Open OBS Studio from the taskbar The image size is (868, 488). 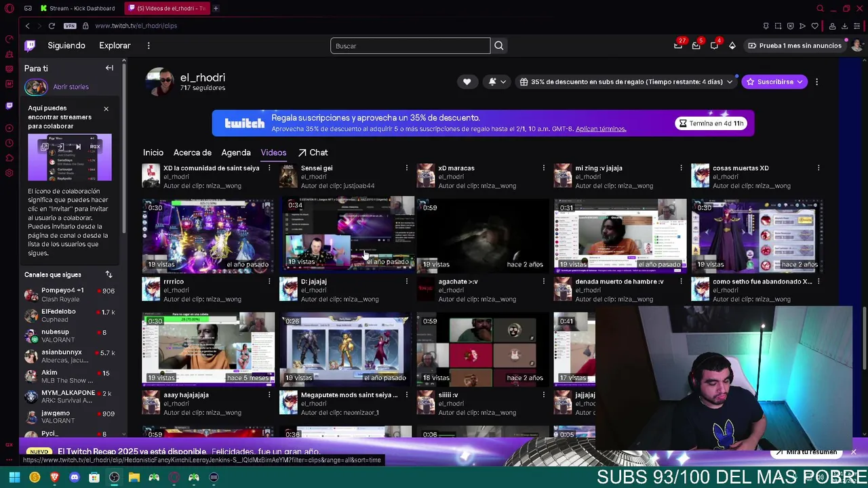tap(114, 477)
